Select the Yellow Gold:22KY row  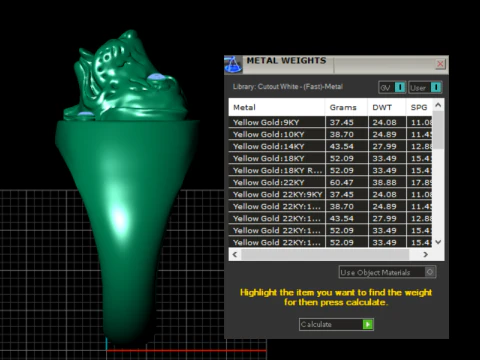coord(330,182)
